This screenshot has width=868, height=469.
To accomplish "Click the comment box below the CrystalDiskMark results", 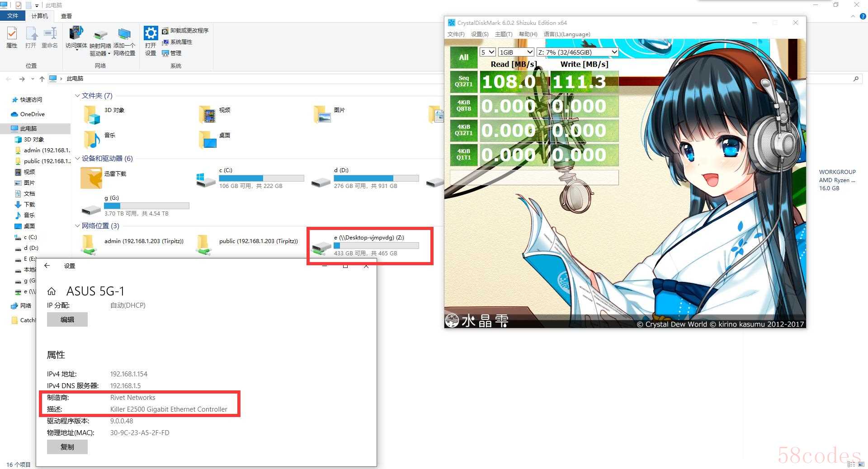I will (x=534, y=177).
